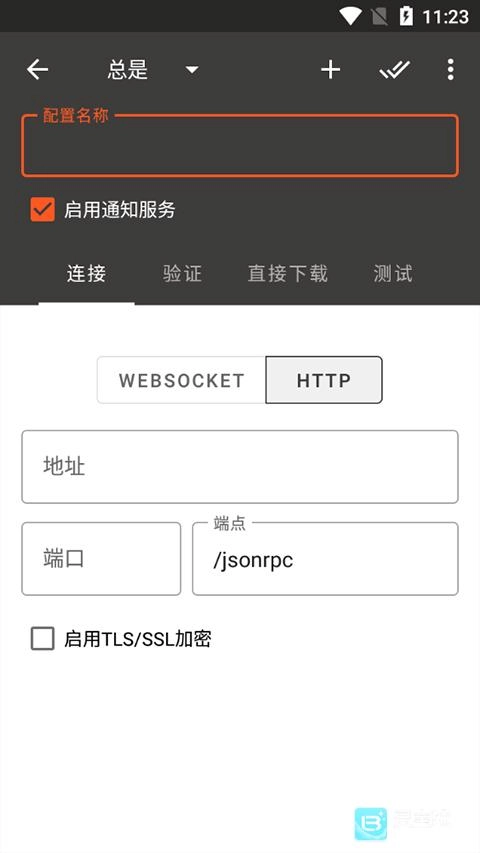Edit the 端点 /jsonrpc field
This screenshot has width=480, height=853.
click(x=325, y=559)
